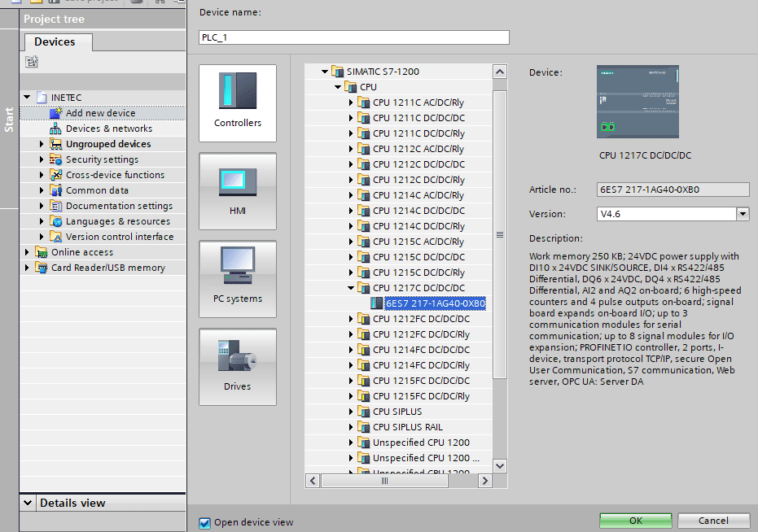Expand the Ungrouped devices node
Screen dimensions: 758x532
click(x=42, y=144)
